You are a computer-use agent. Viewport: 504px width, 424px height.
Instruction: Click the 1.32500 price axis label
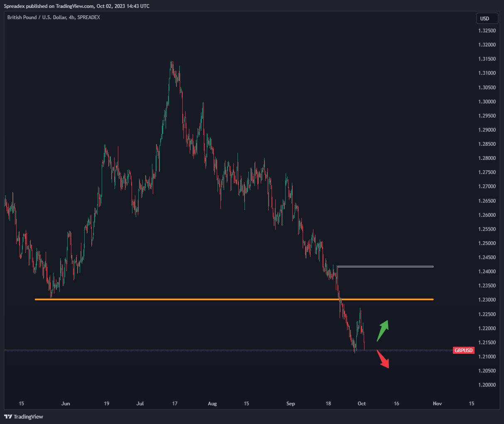pyautogui.click(x=487, y=31)
